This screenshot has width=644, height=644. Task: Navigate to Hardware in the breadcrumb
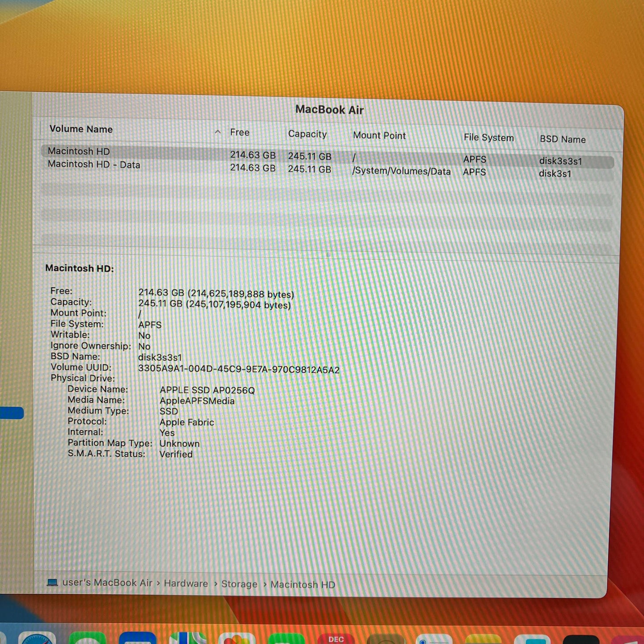(x=186, y=583)
